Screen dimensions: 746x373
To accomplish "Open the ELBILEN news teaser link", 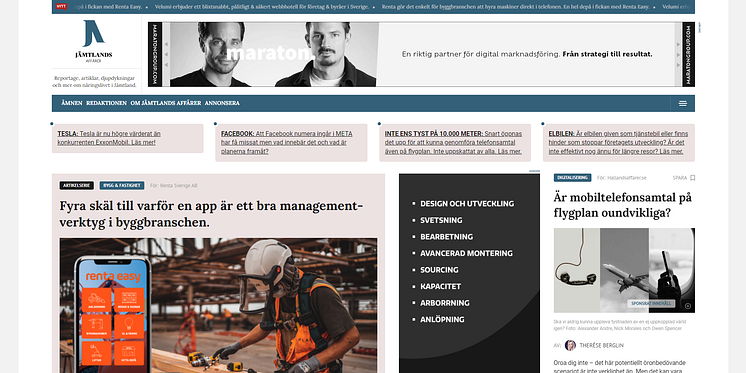I will [618, 143].
